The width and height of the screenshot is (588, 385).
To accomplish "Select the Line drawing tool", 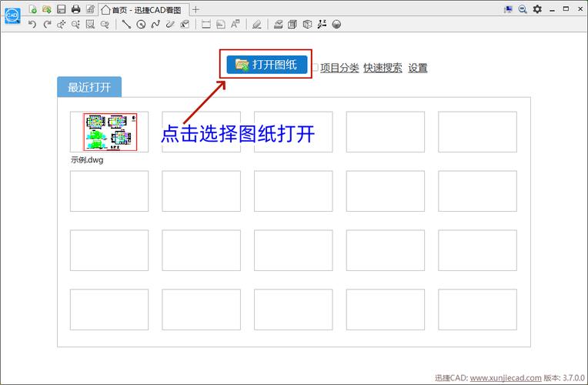I will 126,25.
